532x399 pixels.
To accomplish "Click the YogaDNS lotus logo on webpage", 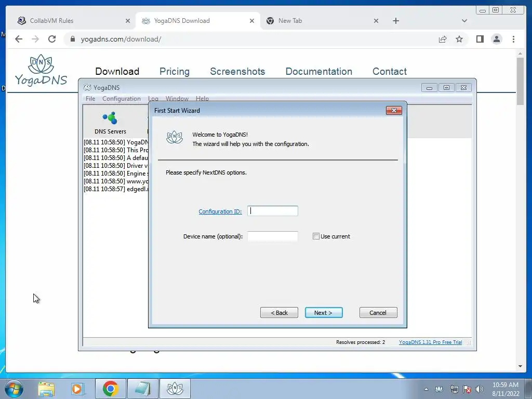I will [x=41, y=70].
